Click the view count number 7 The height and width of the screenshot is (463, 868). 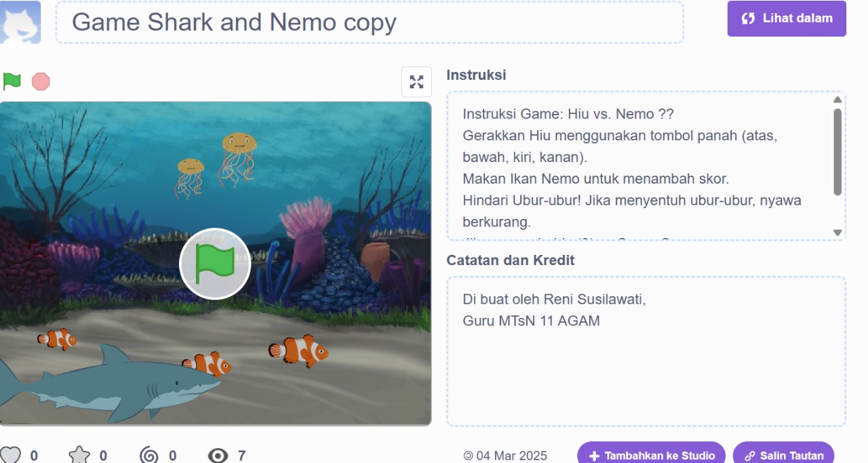241,456
